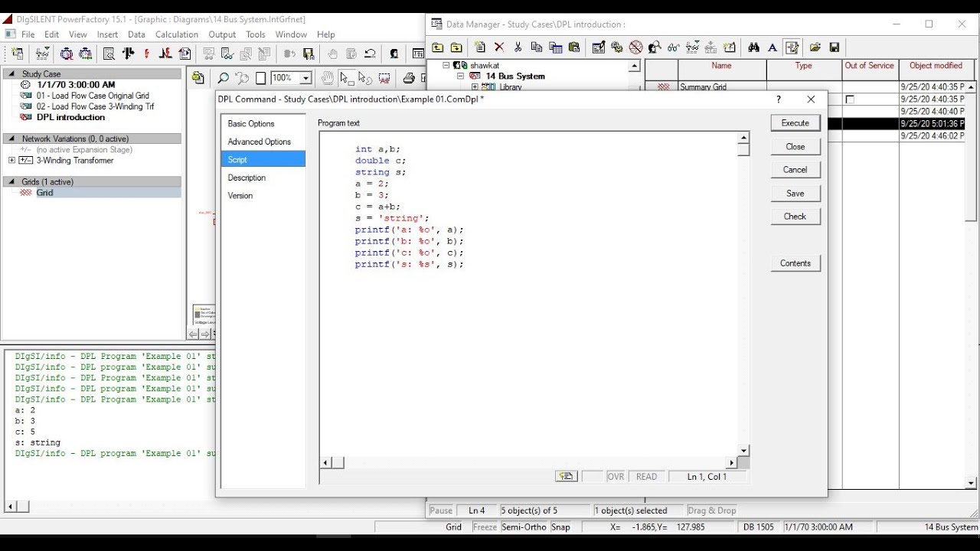Click the Paste clipboard icon in Data Manager
Image resolution: width=980 pixels, height=551 pixels.
click(574, 47)
